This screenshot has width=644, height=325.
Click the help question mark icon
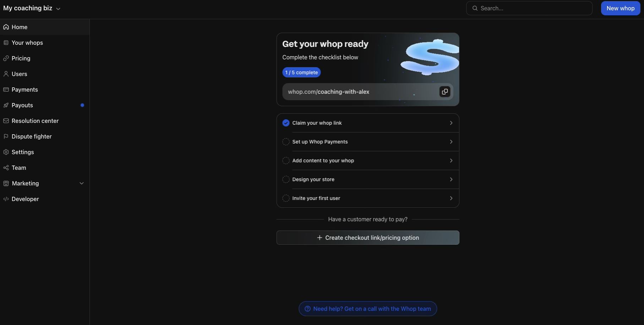(308, 309)
